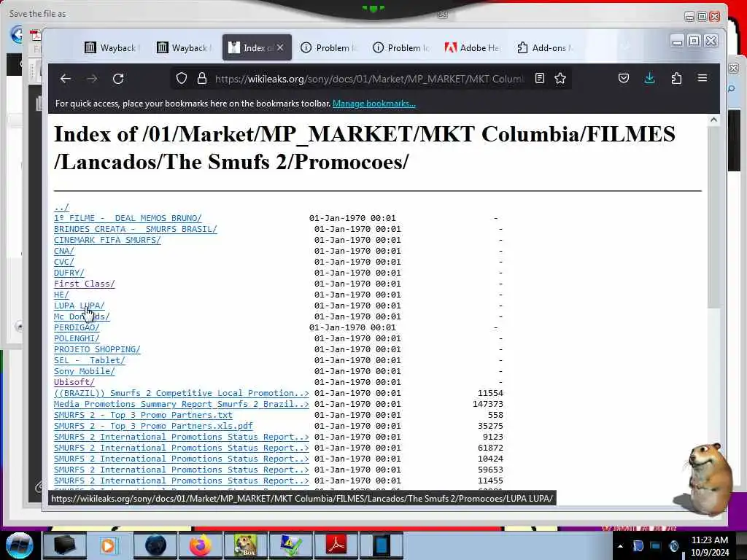Open the Manage bookmarks link
This screenshot has height=560, width=747.
click(374, 104)
